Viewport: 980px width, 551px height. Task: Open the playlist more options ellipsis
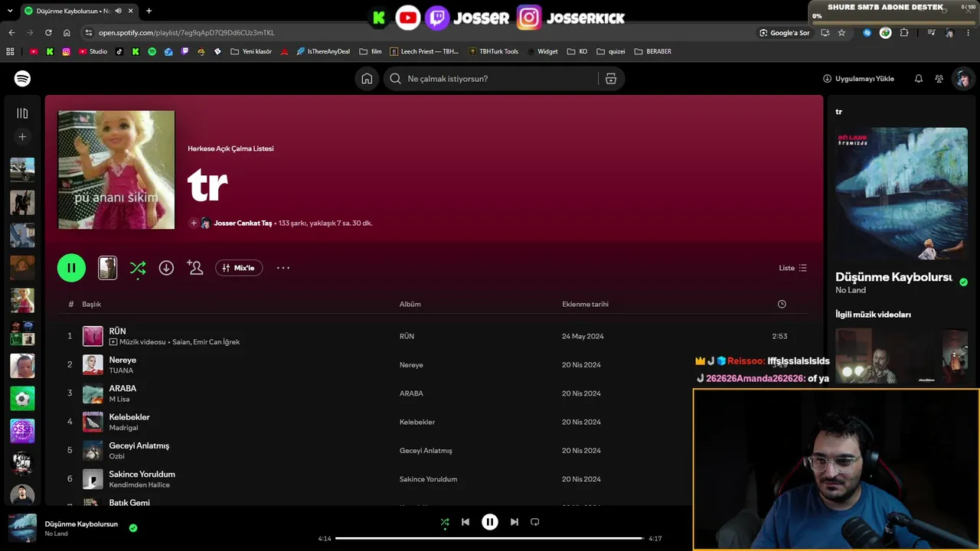pyautogui.click(x=283, y=268)
